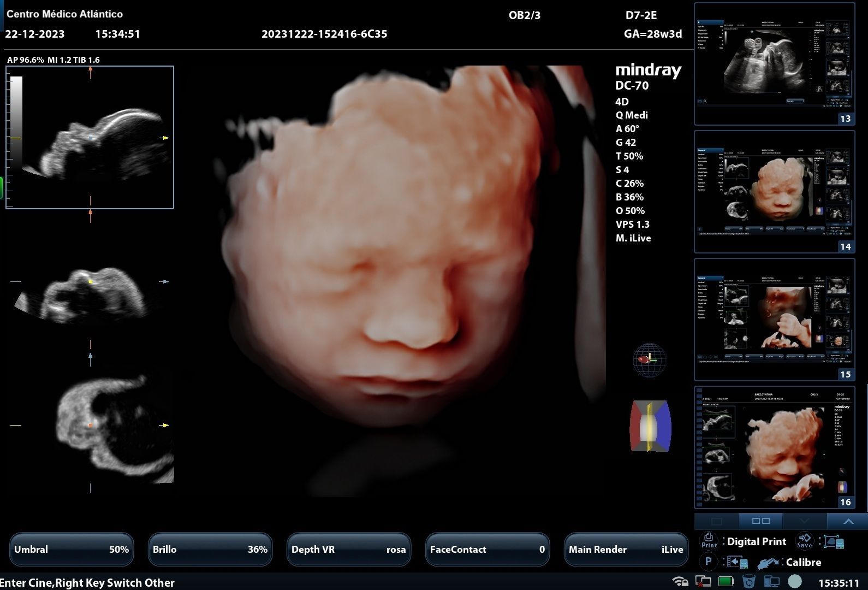Click the A 60° angle parameter
The width and height of the screenshot is (868, 590).
tap(627, 129)
